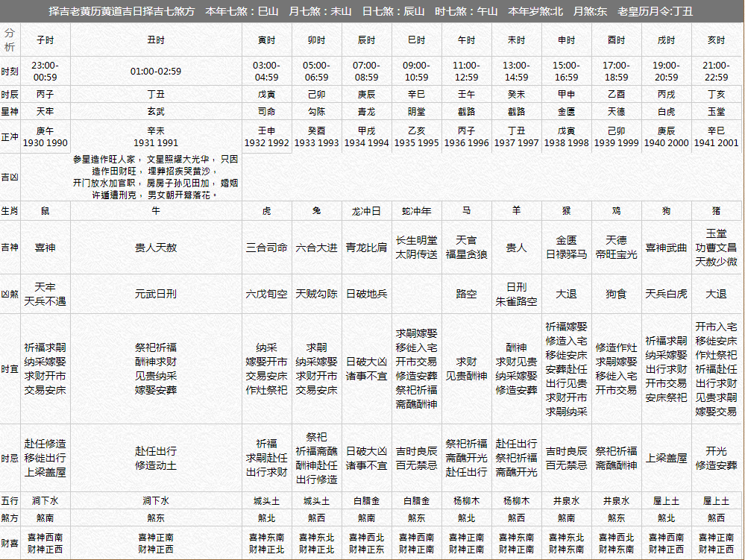
Task: Click 辛未 1931 1991 cell
Action: pos(156,136)
